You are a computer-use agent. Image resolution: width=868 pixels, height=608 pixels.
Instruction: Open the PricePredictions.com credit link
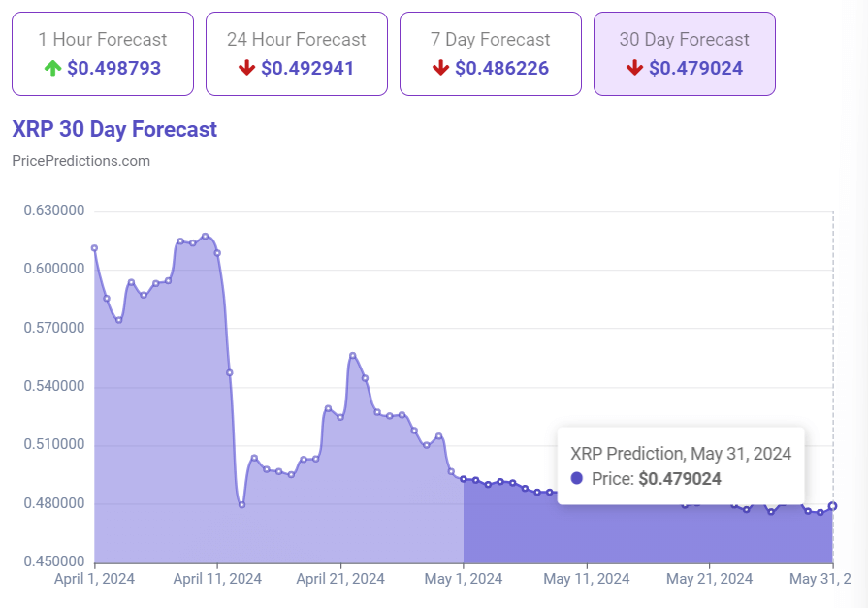click(x=80, y=161)
